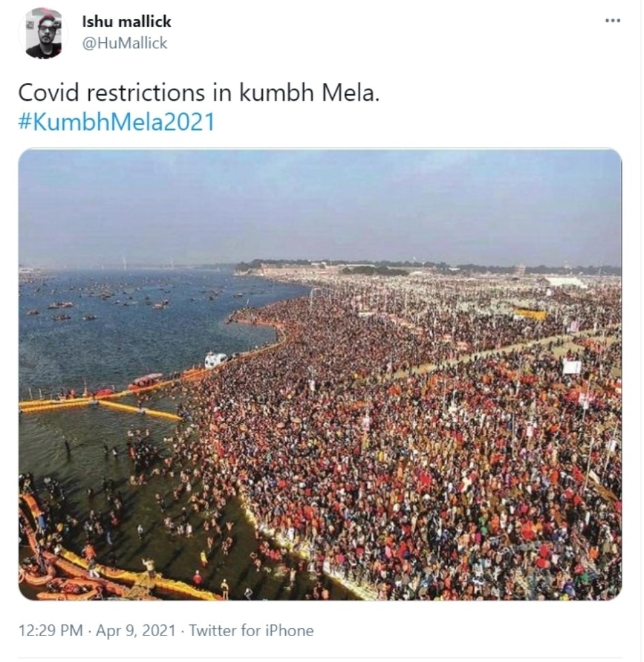
Task: Open the @HuMallick handle link
Action: 125,43
